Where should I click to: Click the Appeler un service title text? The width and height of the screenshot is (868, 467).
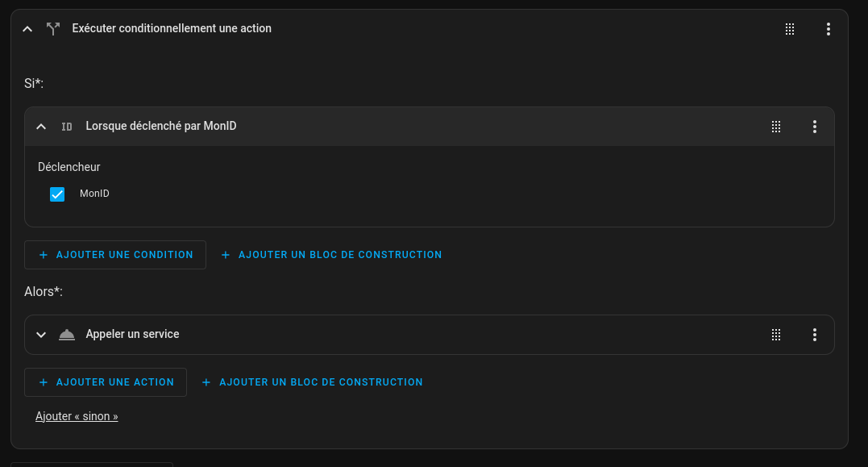click(132, 334)
